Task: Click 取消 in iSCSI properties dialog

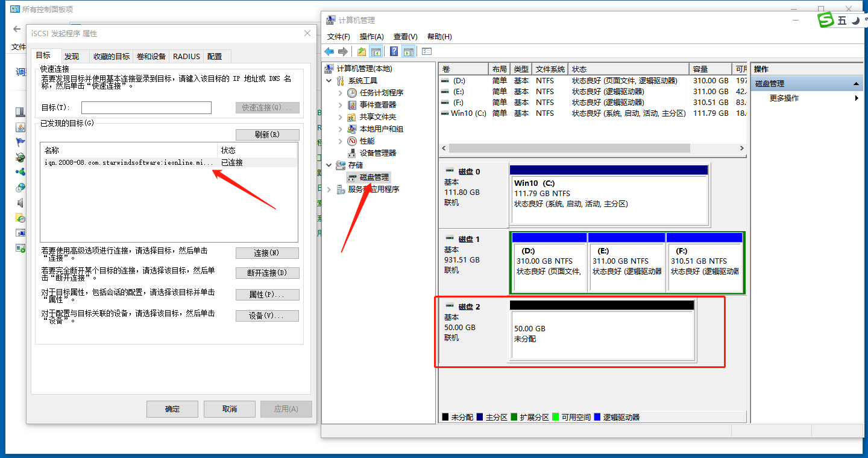Action: click(229, 409)
